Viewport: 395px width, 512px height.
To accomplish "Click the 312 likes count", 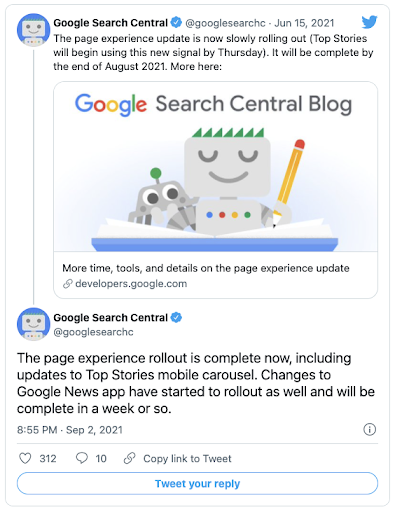I will 48,459.
